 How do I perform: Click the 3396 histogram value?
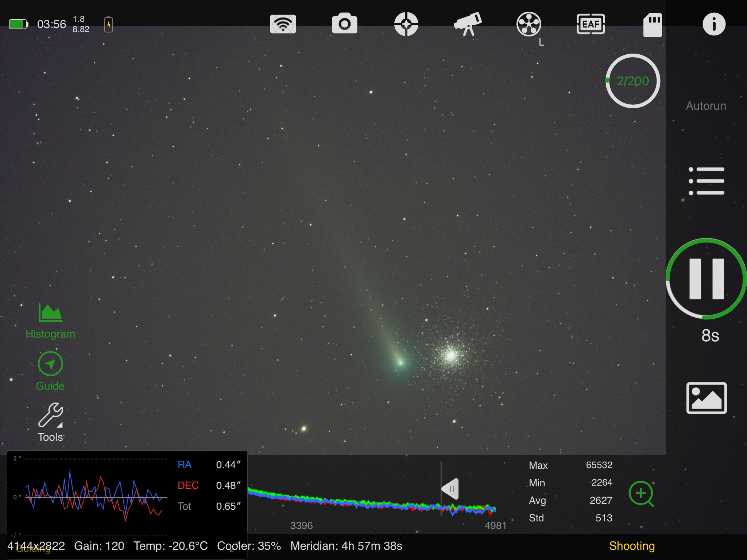301,525
